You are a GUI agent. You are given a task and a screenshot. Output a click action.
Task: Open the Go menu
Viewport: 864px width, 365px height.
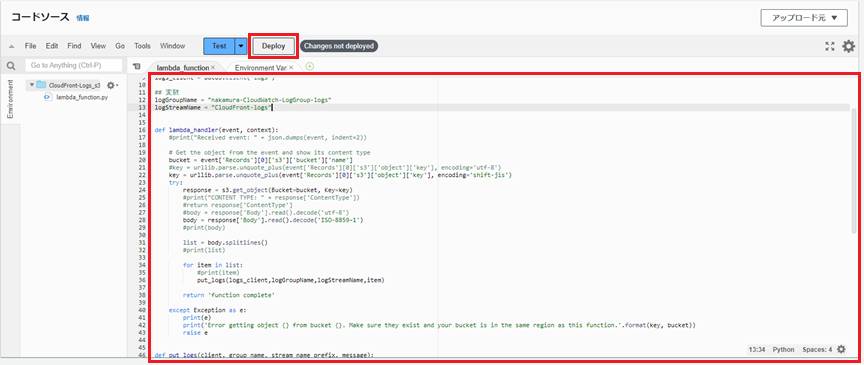coord(120,46)
